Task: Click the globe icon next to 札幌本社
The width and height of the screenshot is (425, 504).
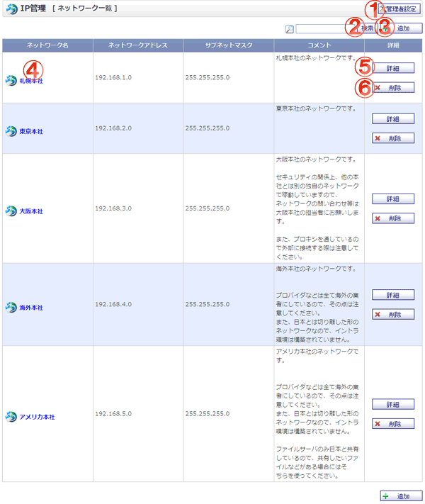Action: coord(11,80)
